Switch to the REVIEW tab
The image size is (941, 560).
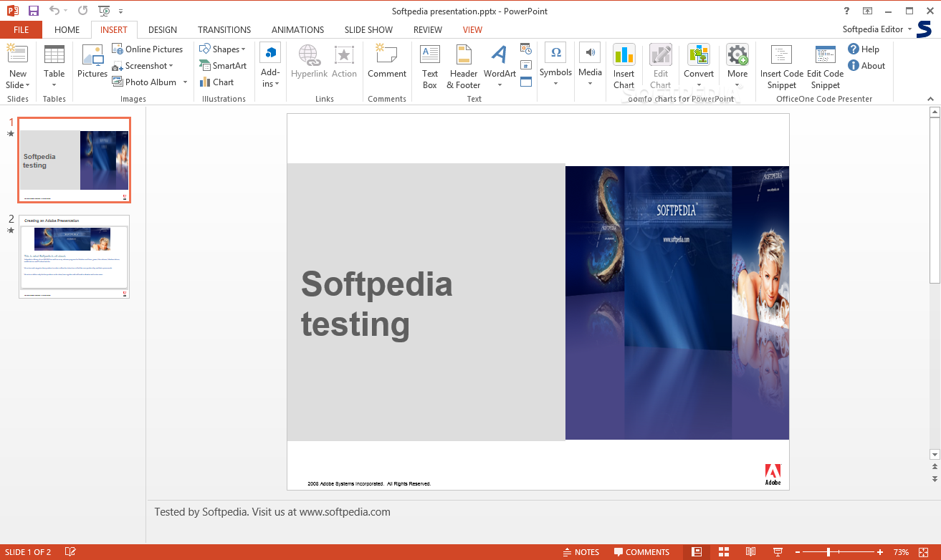pyautogui.click(x=428, y=30)
